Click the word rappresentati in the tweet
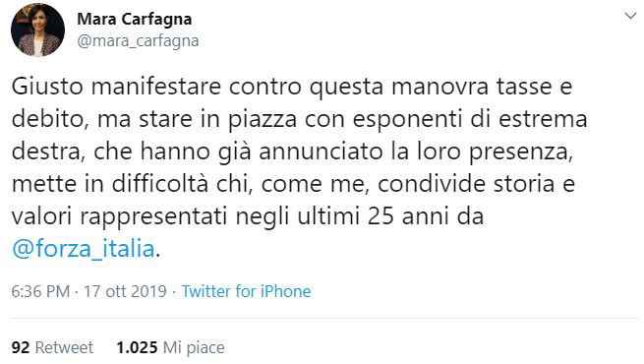 click(x=153, y=217)
